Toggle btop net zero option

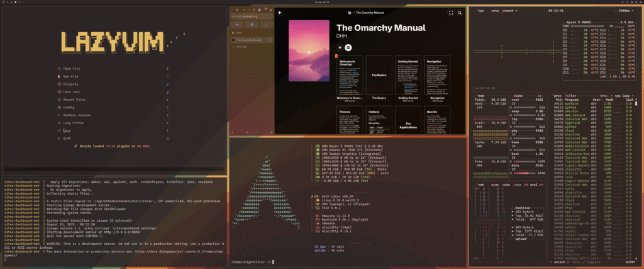516,185
